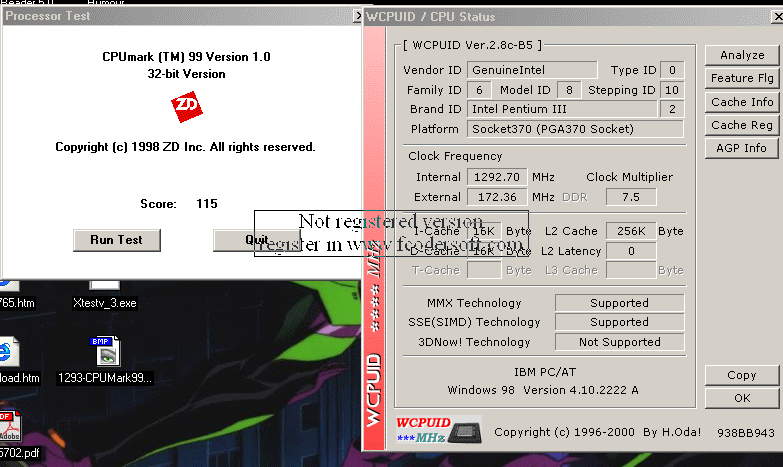
Task: Click the Run Test button in Processor Test
Action: click(117, 240)
